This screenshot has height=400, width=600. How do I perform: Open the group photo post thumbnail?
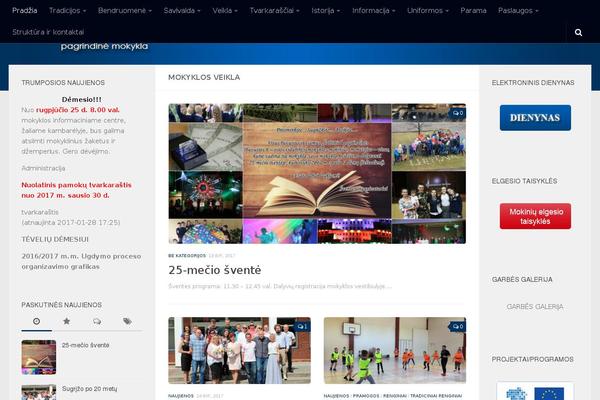pyautogui.click(x=240, y=350)
